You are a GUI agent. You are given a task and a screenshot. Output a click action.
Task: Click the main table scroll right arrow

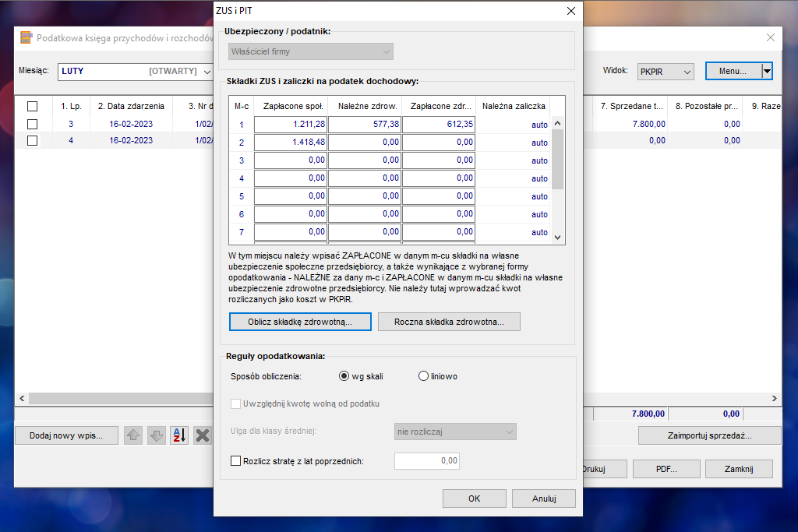tap(774, 399)
